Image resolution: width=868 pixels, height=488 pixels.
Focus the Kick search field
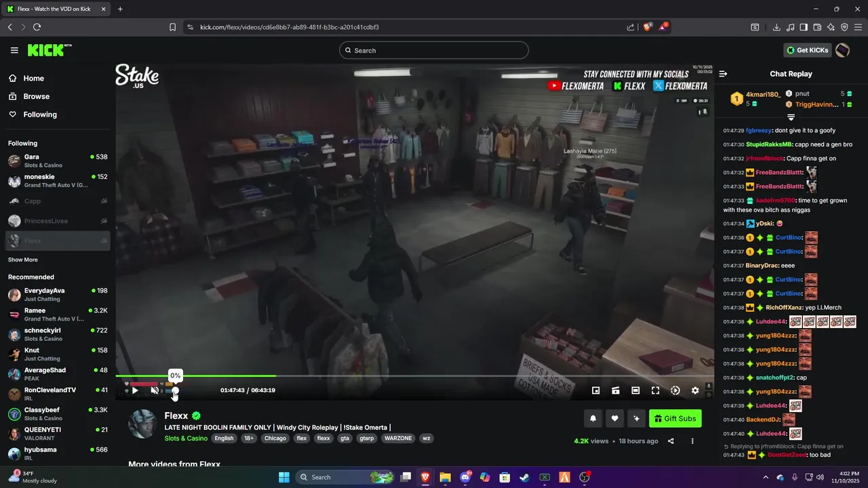[434, 50]
